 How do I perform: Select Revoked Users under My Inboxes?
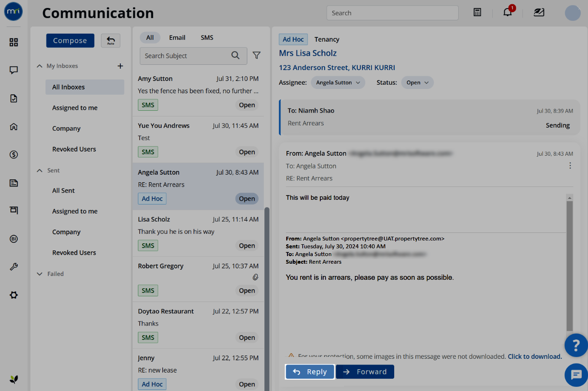click(74, 149)
